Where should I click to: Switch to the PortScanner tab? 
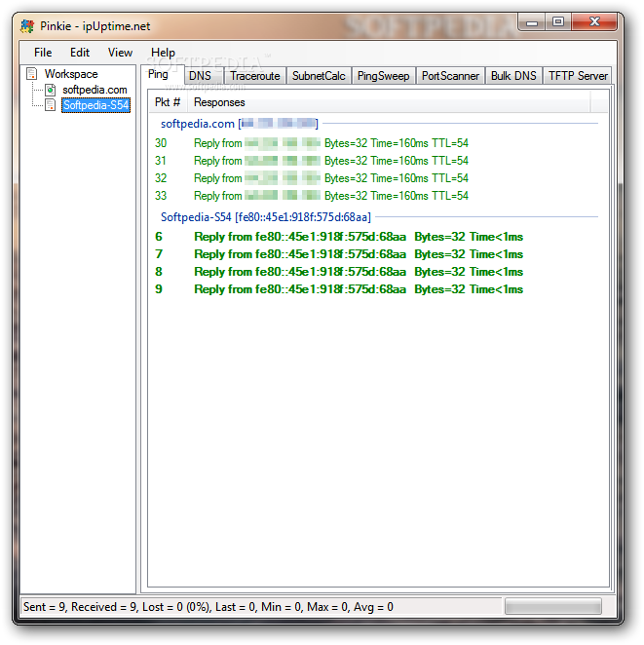(x=450, y=76)
